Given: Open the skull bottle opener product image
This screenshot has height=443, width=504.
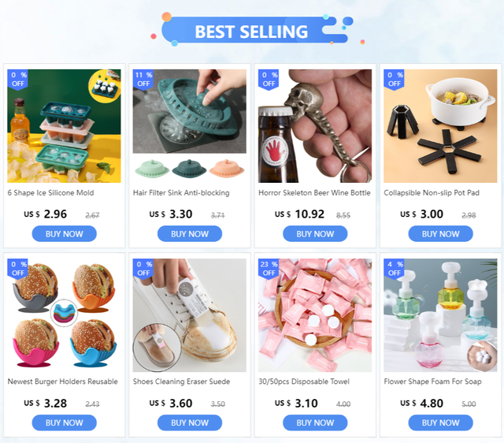Looking at the screenshot, I should point(315,126).
